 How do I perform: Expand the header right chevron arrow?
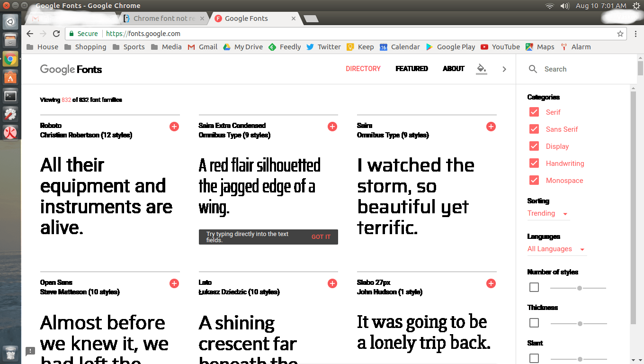[x=504, y=69]
